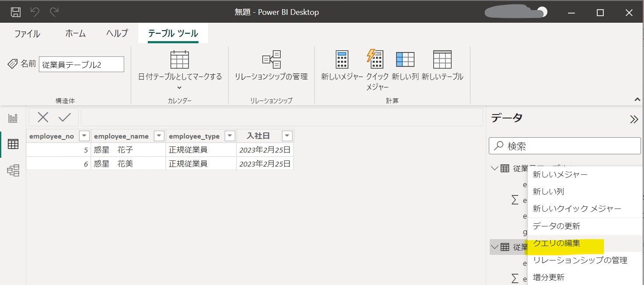Viewport: 644px width, 285px height.
Task: Click the 新しいメジャー calculator icon in the ribbon
Action: pos(342,59)
